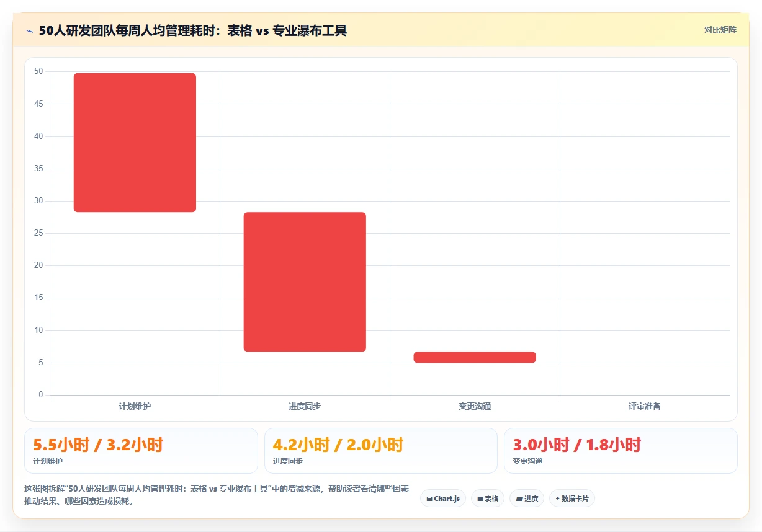Click the lightning icon beside the title
This screenshot has height=532, width=762.
[30, 30]
